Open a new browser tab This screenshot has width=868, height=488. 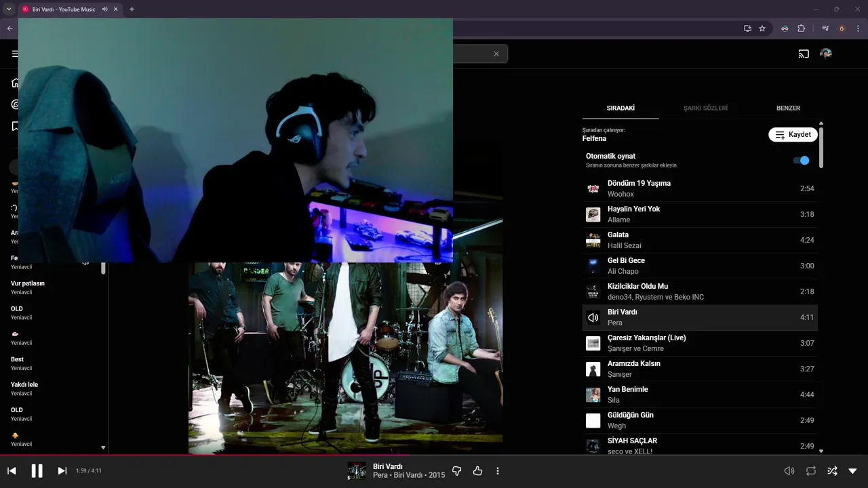pyautogui.click(x=132, y=9)
